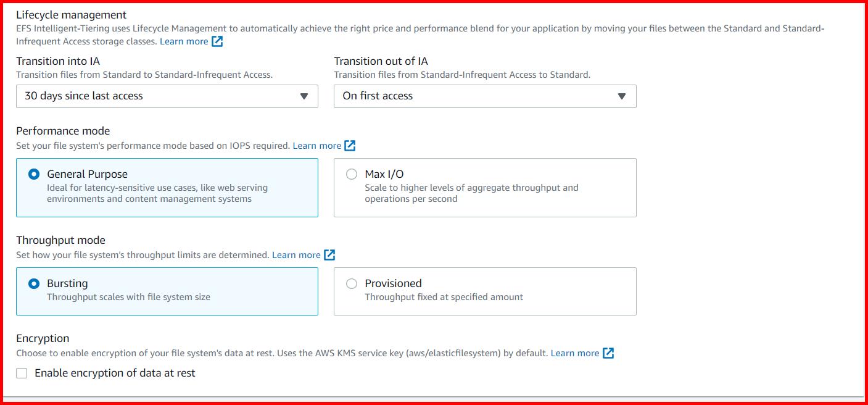
Task: Enable encryption of data at rest
Action: (x=22, y=372)
